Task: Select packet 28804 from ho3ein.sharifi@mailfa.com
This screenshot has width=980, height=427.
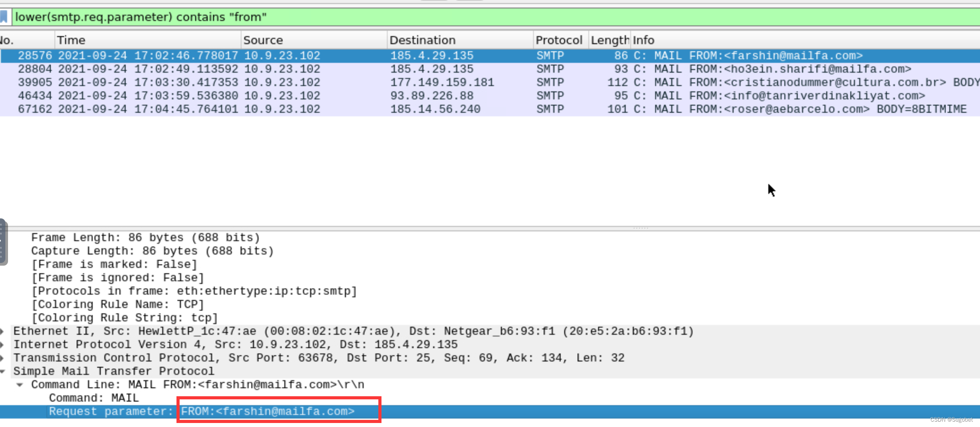Action: pyautogui.click(x=490, y=69)
